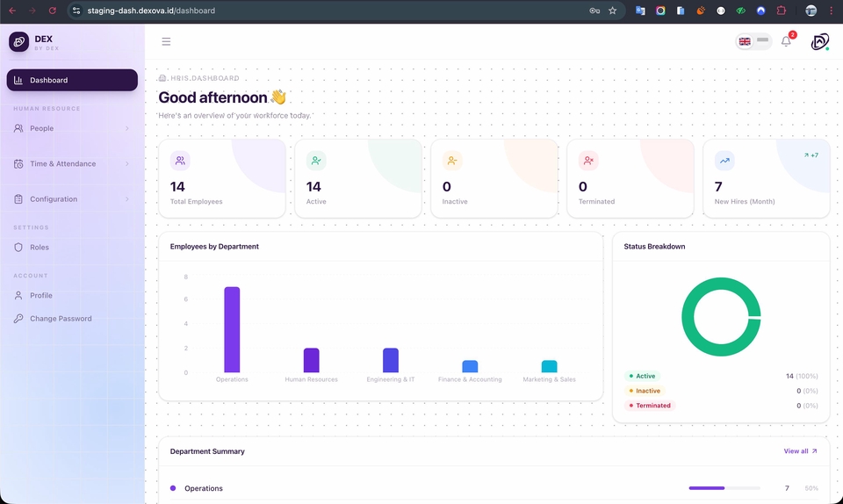Toggle the Terminated legend in Status Breakdown

click(x=650, y=406)
